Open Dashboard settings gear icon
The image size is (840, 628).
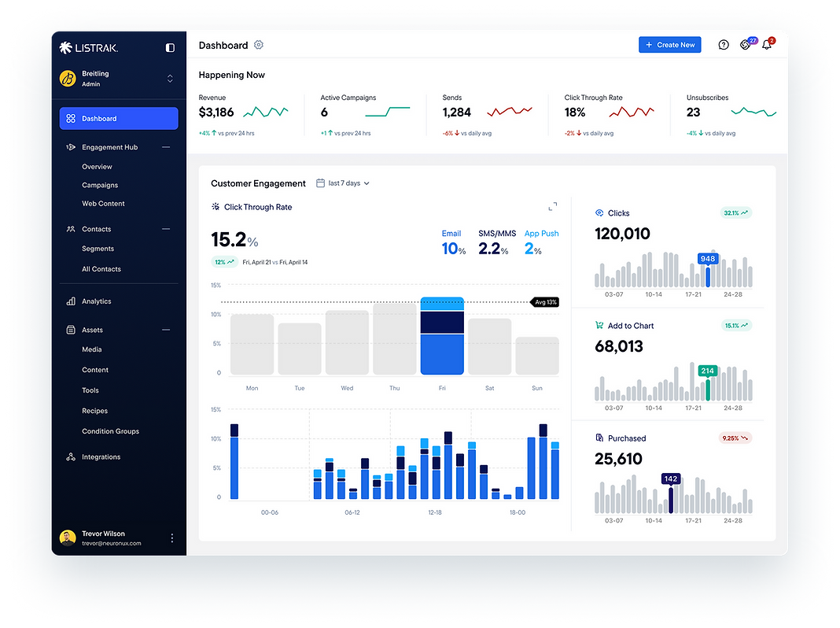[x=259, y=45]
